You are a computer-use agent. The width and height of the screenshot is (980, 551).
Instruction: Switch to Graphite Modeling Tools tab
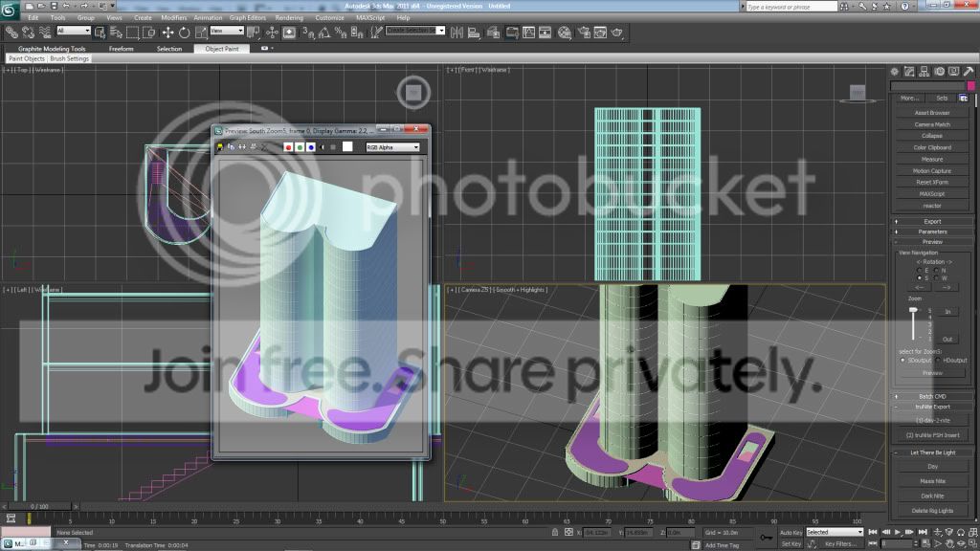tap(52, 49)
